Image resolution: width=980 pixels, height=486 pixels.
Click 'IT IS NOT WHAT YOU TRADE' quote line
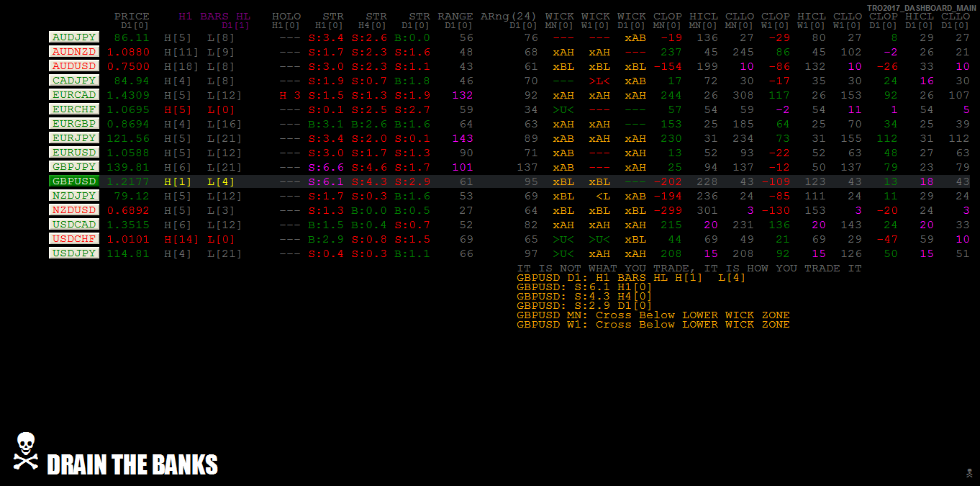tap(689, 268)
